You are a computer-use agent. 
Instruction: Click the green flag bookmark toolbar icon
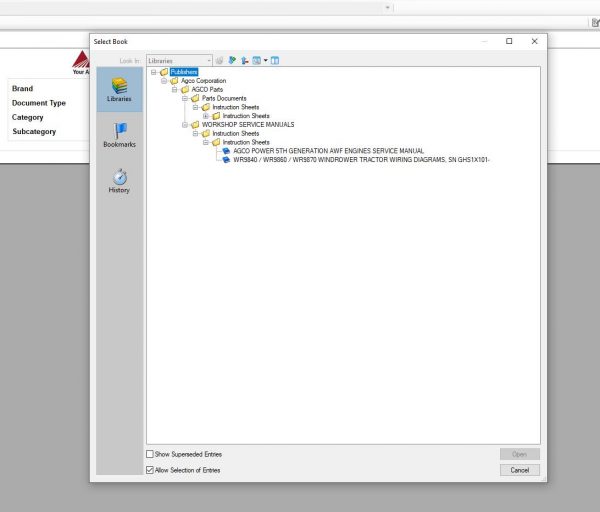tap(232, 60)
